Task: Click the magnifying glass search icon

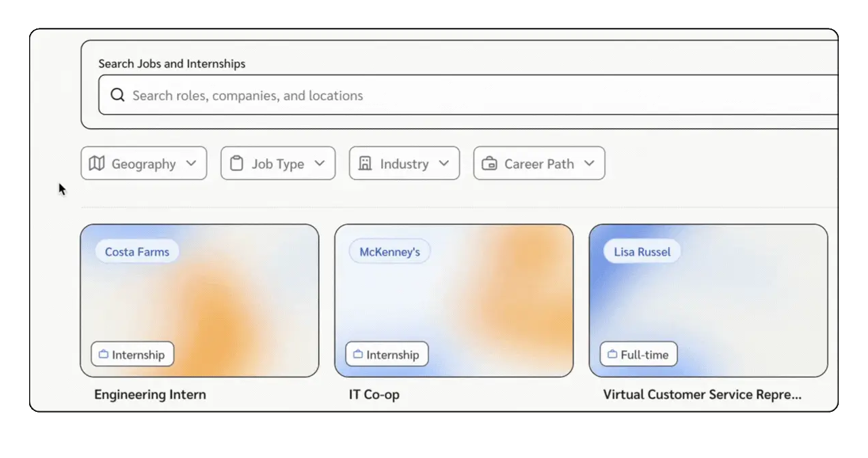Action: pyautogui.click(x=118, y=95)
